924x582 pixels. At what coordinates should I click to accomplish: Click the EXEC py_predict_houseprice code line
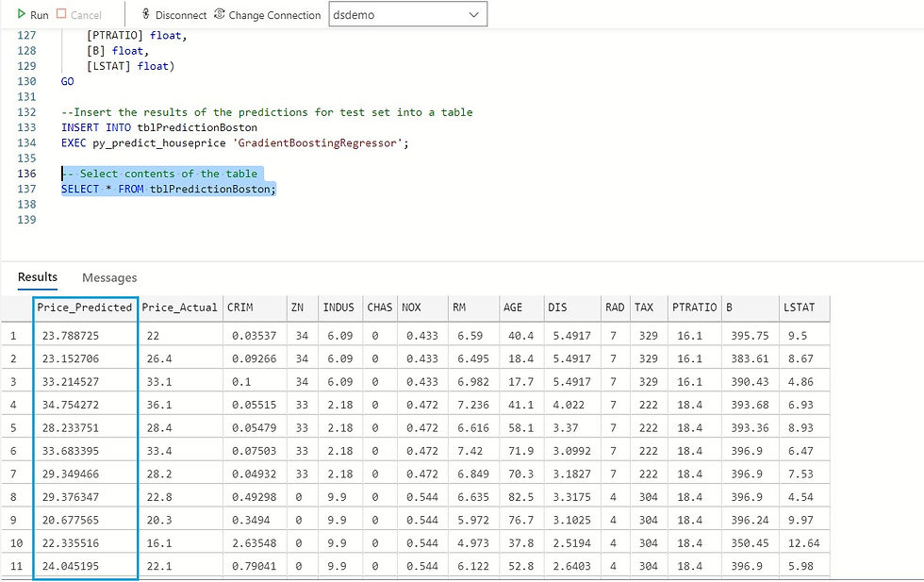point(235,142)
